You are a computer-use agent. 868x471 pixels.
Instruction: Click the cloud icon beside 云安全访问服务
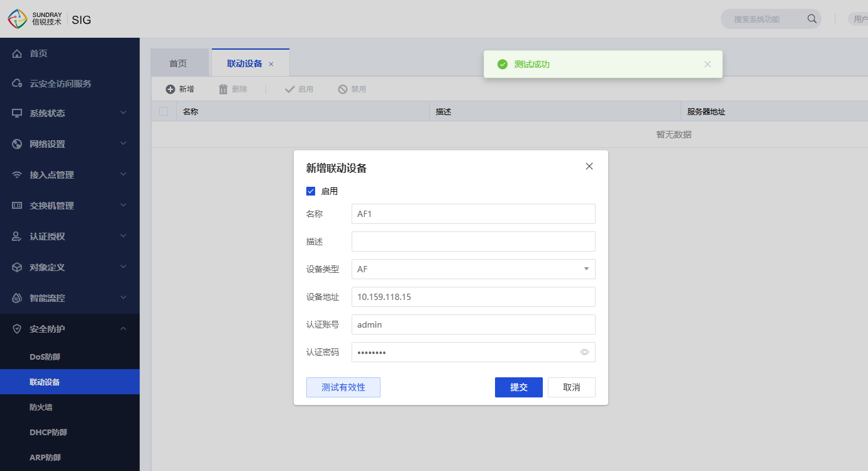[x=17, y=84]
